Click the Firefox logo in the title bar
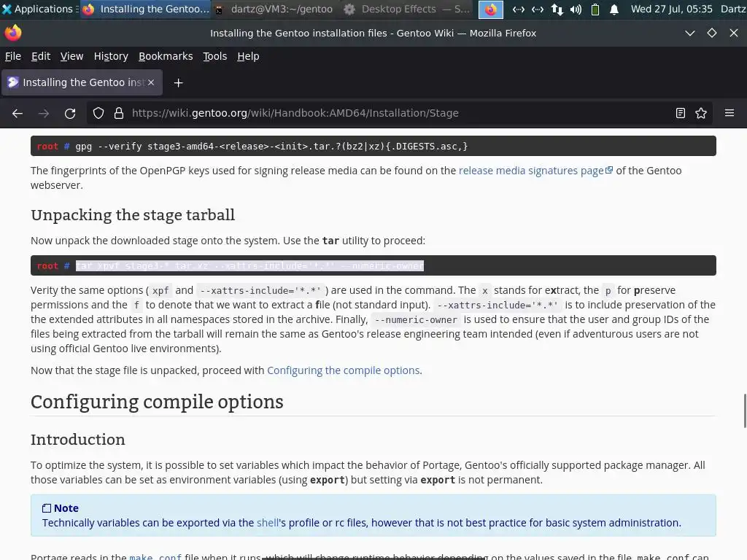Image resolution: width=747 pixels, height=560 pixels. tap(13, 33)
